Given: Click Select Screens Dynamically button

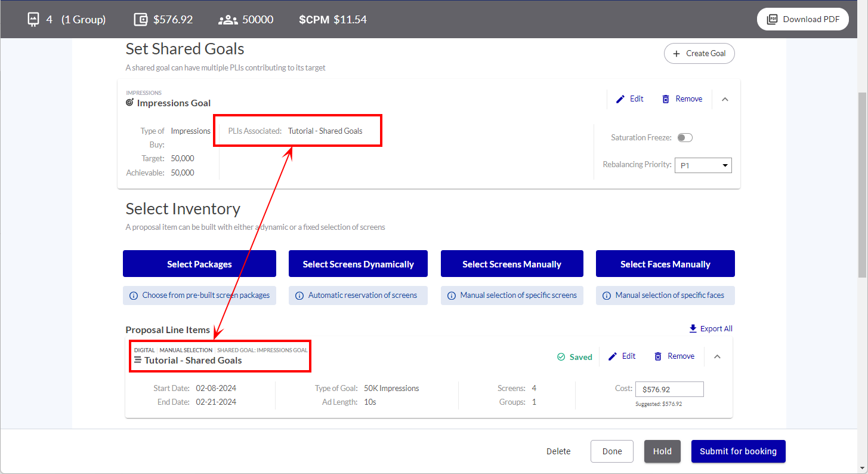Looking at the screenshot, I should point(358,264).
